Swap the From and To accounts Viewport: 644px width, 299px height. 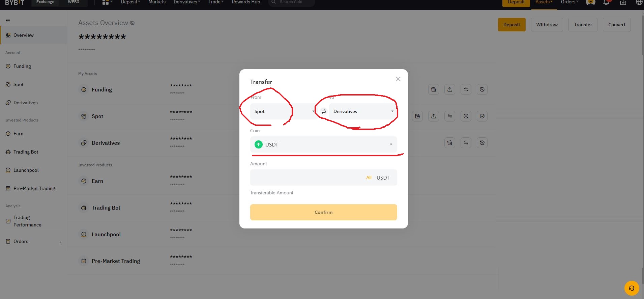click(323, 111)
